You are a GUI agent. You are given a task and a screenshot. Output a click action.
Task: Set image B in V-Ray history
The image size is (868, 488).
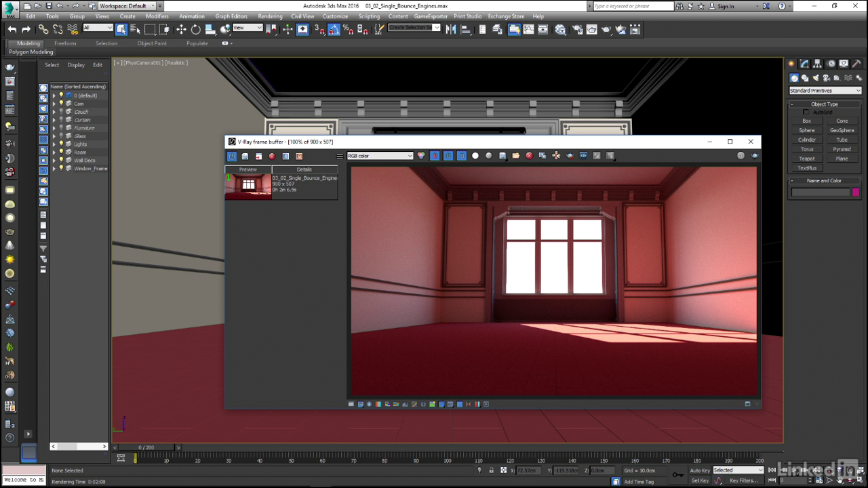click(299, 157)
